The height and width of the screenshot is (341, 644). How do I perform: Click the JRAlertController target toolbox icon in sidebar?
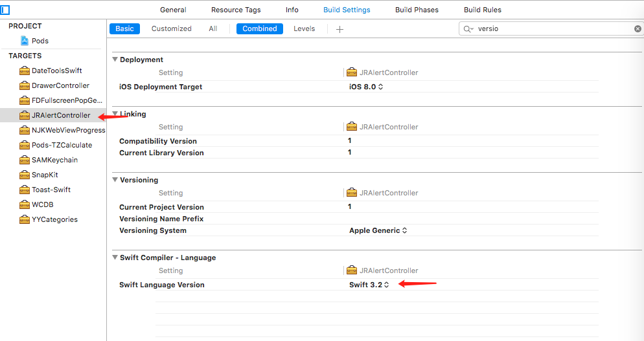tap(25, 115)
